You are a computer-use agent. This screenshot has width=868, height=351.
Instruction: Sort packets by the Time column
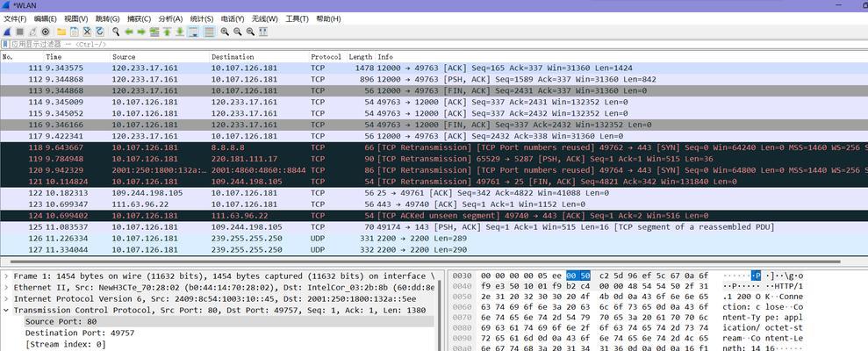coord(77,57)
